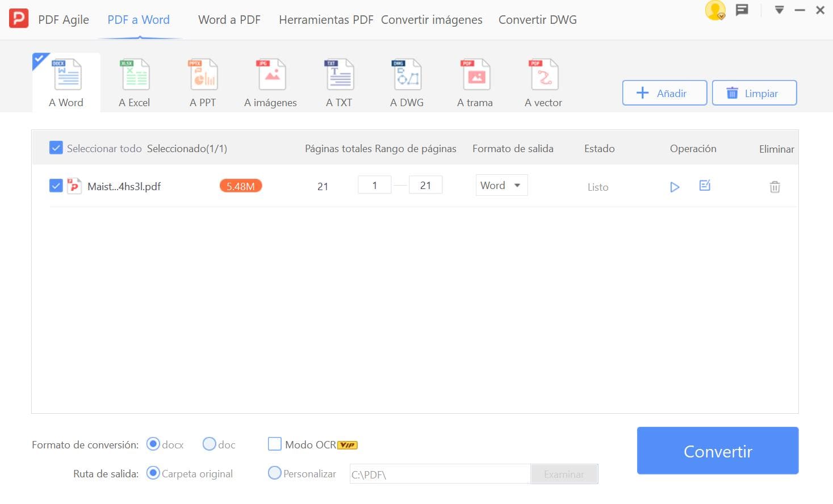Open the Herramientas PDF tab

(x=326, y=20)
